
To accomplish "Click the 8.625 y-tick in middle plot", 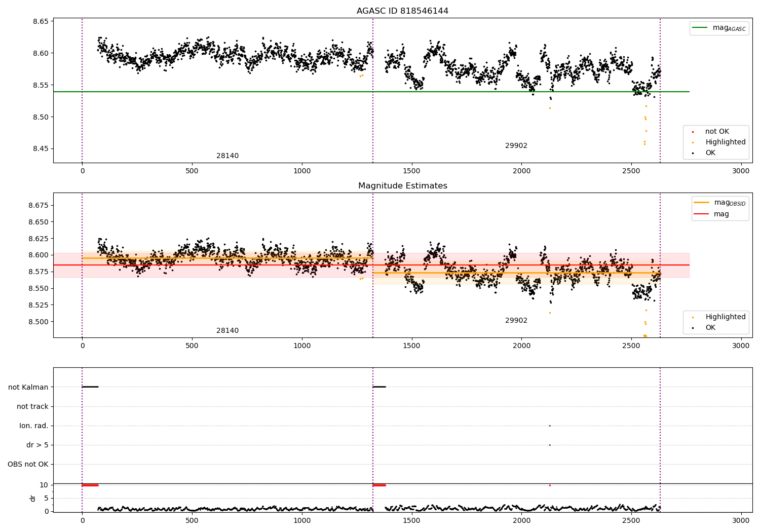I will [39, 239].
